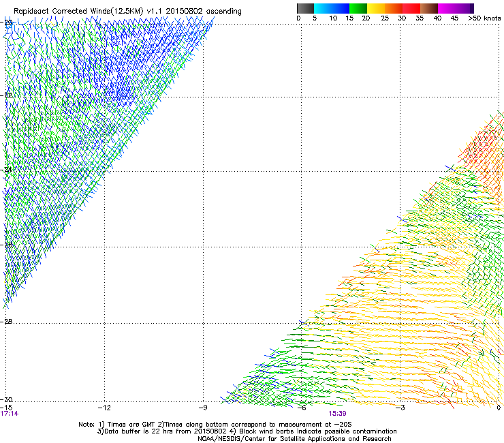Click the '>50 knots' legend label
Image resolution: width=504 pixels, height=443 pixels.
tap(484, 18)
